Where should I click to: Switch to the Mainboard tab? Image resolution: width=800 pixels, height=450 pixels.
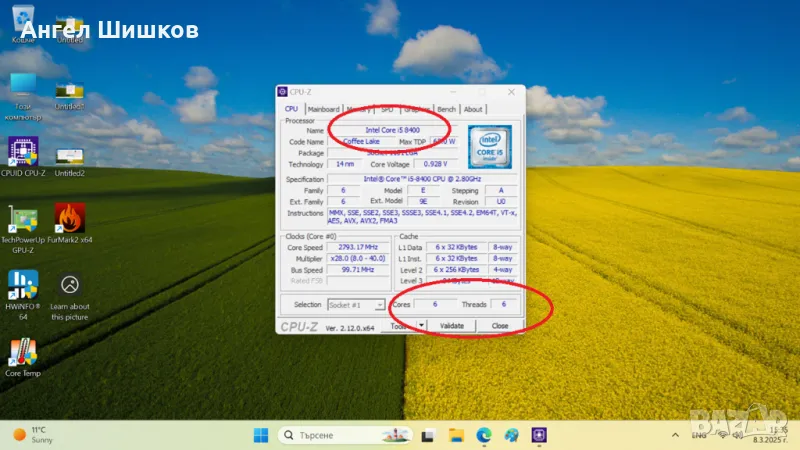click(x=323, y=110)
